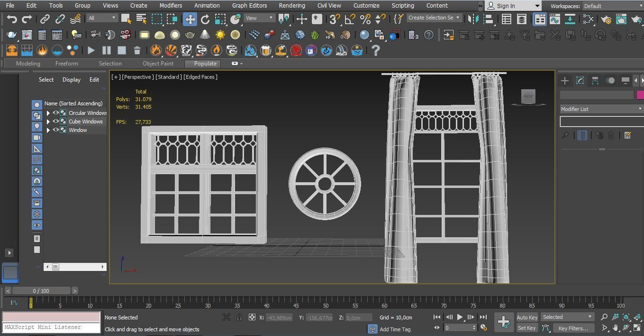Open the Curve Editor icon

click(x=554, y=19)
